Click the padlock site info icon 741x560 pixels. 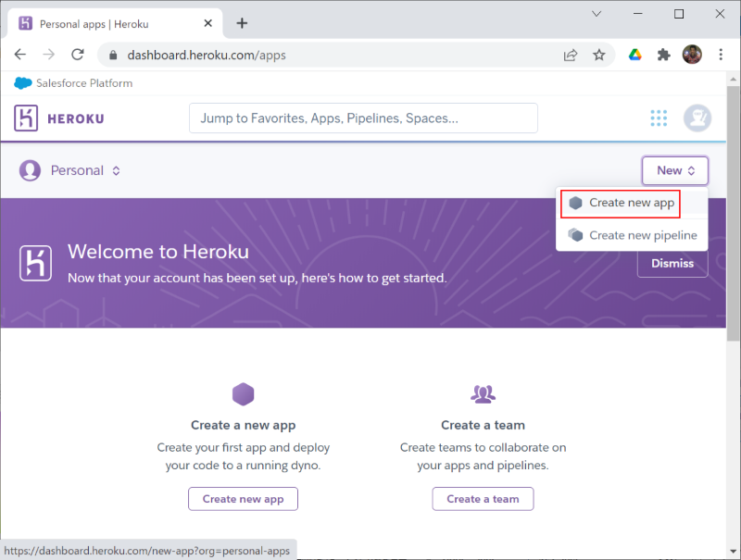coord(112,56)
